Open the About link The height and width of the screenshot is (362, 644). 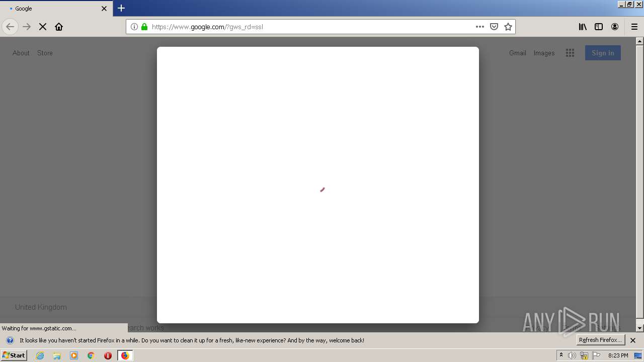(x=21, y=53)
